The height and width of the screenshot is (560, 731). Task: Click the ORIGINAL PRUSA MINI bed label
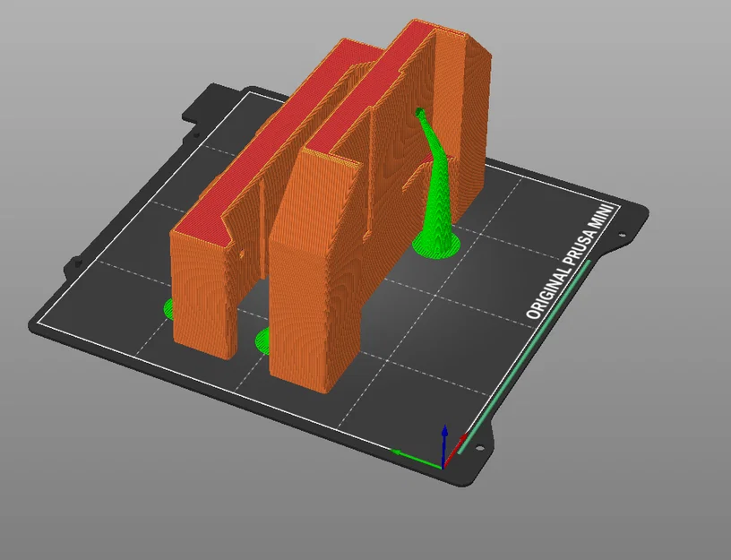(x=572, y=262)
